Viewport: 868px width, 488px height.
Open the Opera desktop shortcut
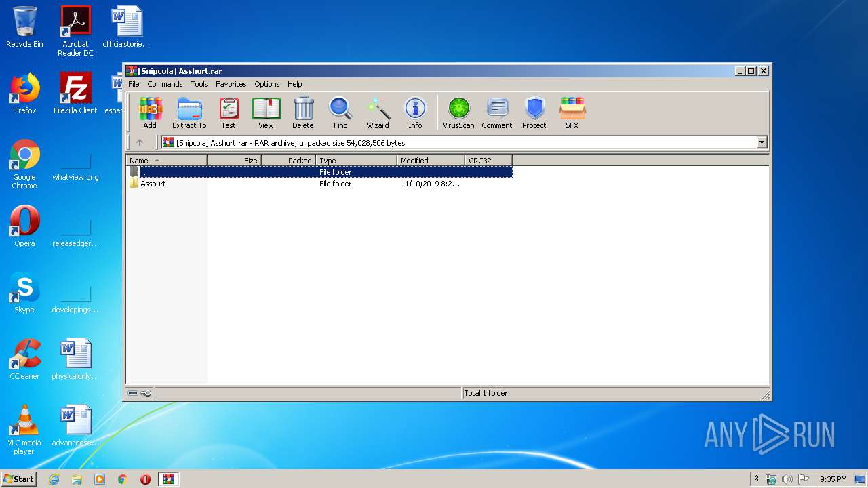click(x=24, y=226)
